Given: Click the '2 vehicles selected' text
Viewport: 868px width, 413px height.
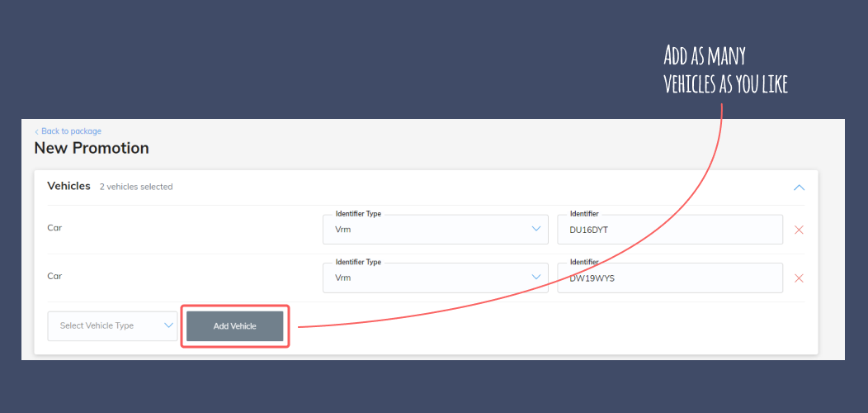Looking at the screenshot, I should click(136, 187).
